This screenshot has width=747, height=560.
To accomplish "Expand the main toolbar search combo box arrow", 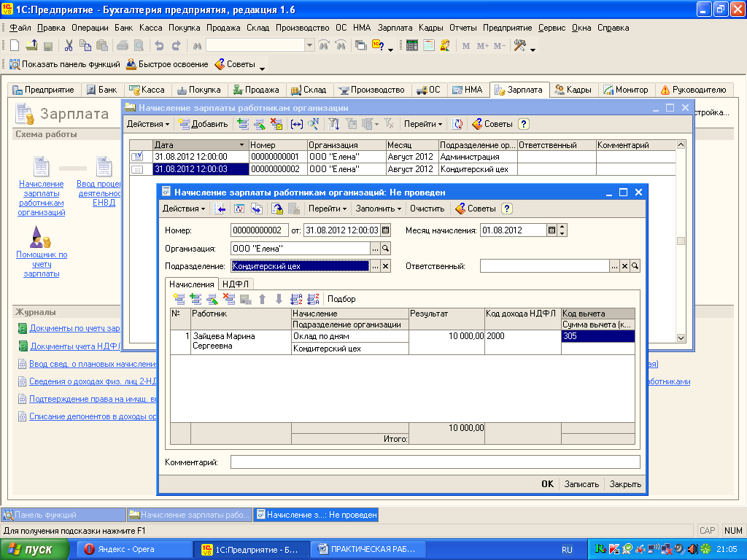I will point(309,46).
